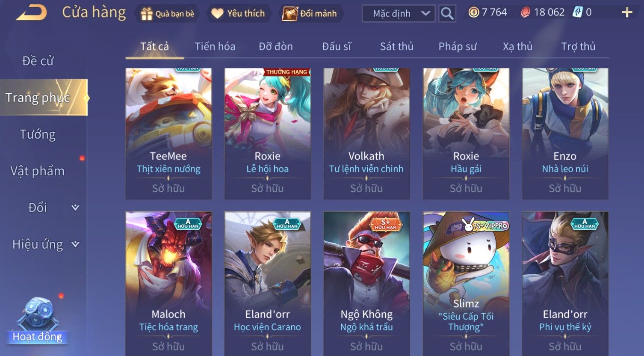Switch to the Tiến hóa tab
The height and width of the screenshot is (356, 644).
click(215, 46)
